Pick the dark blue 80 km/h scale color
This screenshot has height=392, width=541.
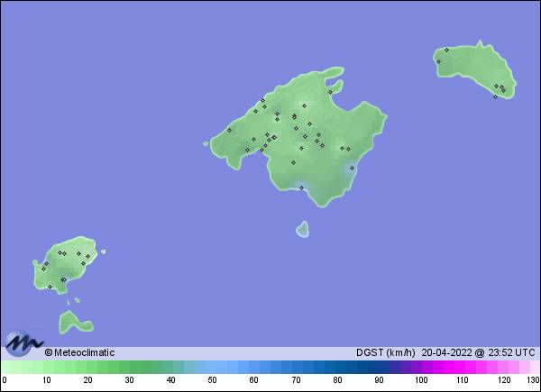click(337, 367)
